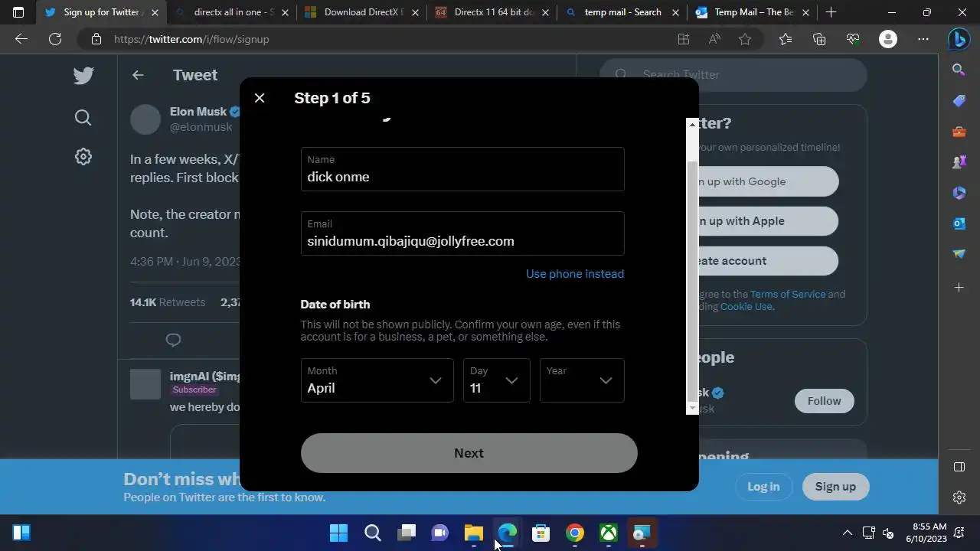Click the Next button in the signup dialog
Screen dimensions: 980x551
(x=469, y=453)
